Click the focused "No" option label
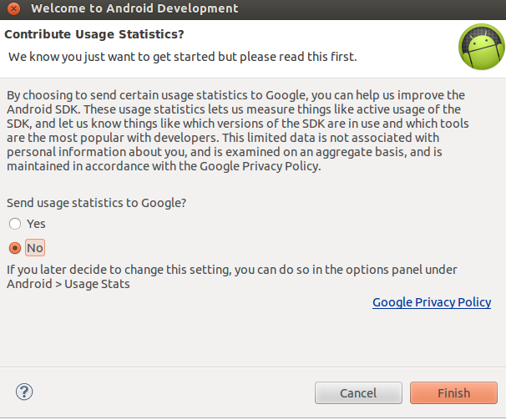The image size is (506, 420). [34, 248]
